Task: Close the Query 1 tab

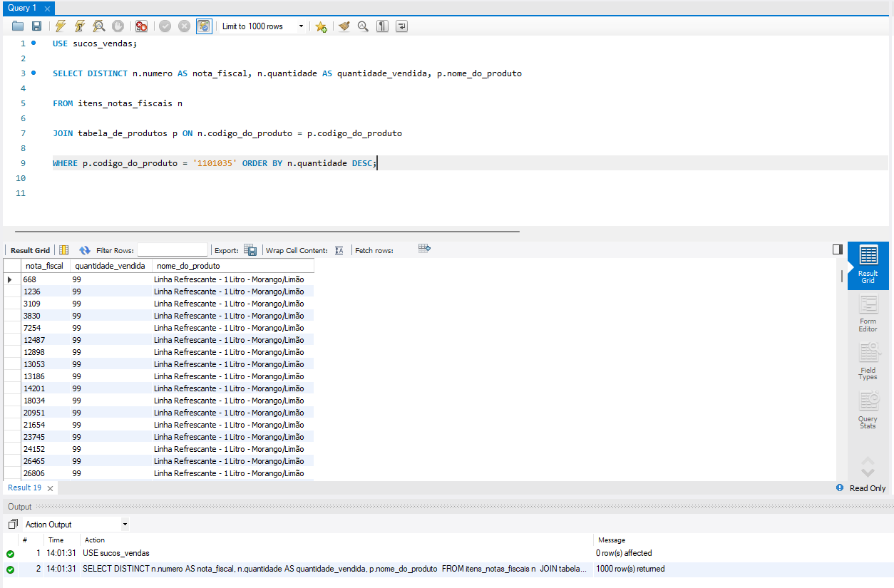Action: (48, 9)
